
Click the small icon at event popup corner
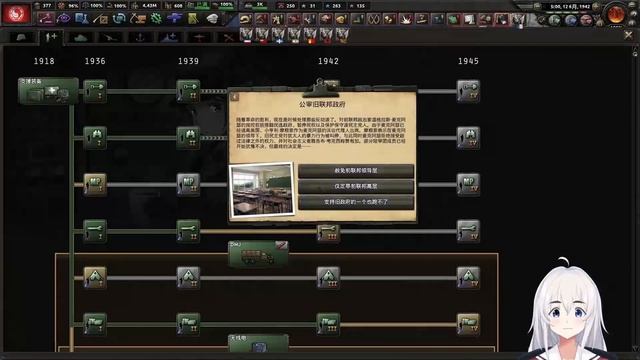(x=234, y=97)
